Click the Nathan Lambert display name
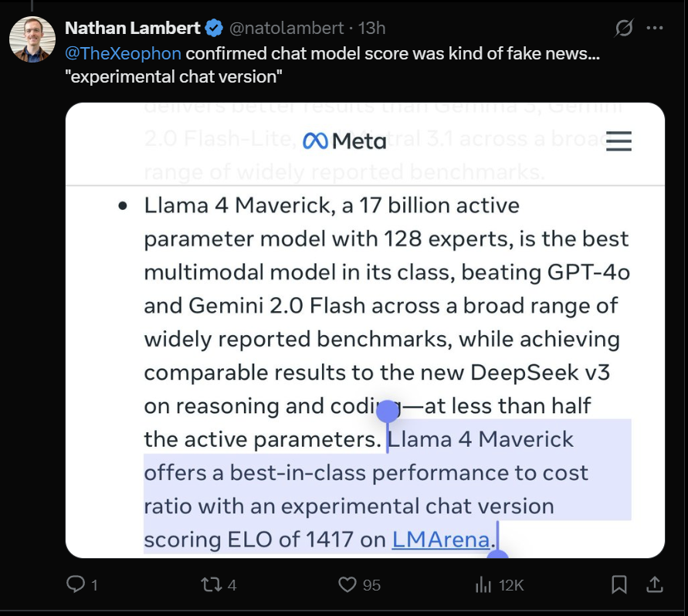Viewport: 688px width, 616px height. click(x=133, y=28)
